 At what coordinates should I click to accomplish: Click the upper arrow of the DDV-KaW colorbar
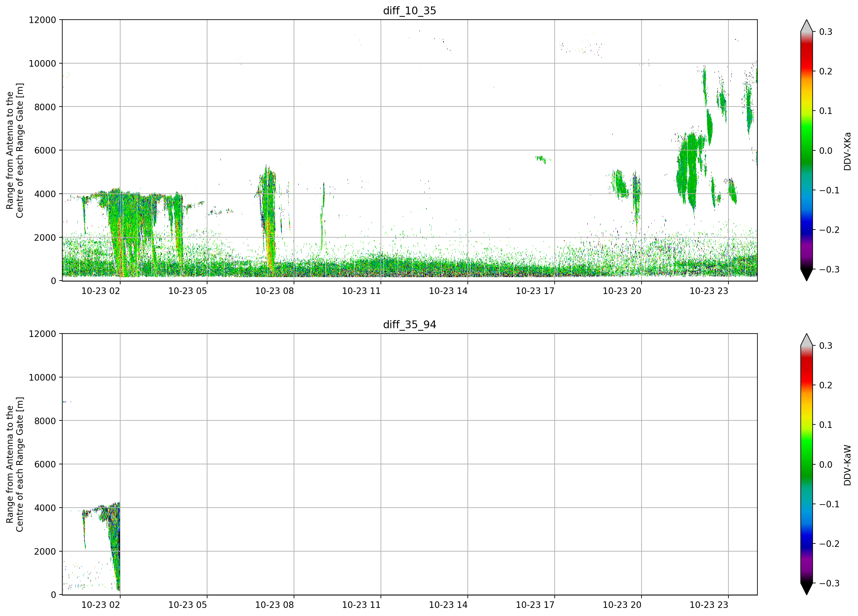(x=807, y=340)
